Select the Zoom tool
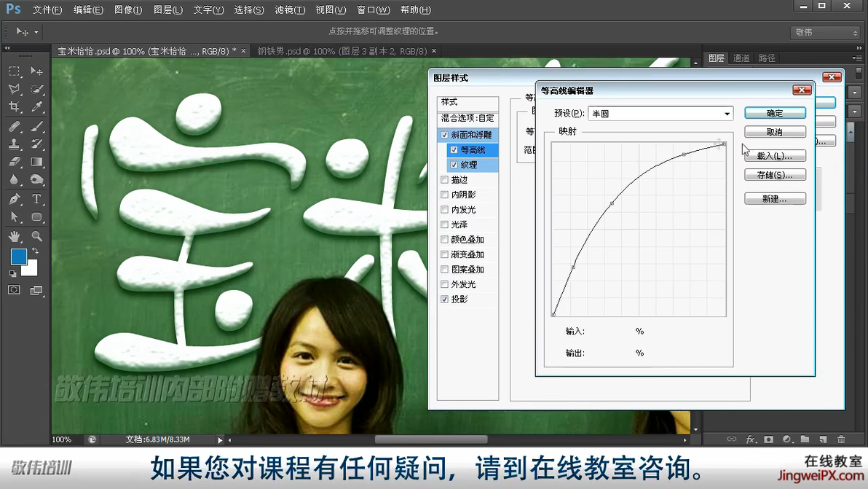 (x=36, y=236)
